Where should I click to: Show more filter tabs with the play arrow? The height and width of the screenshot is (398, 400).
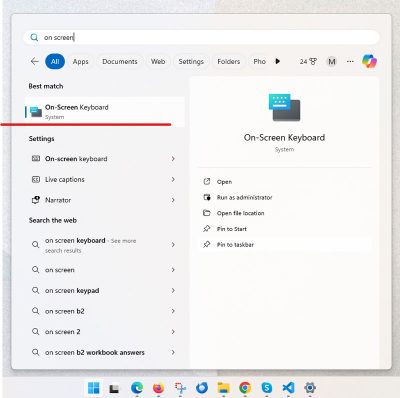pyautogui.click(x=277, y=61)
